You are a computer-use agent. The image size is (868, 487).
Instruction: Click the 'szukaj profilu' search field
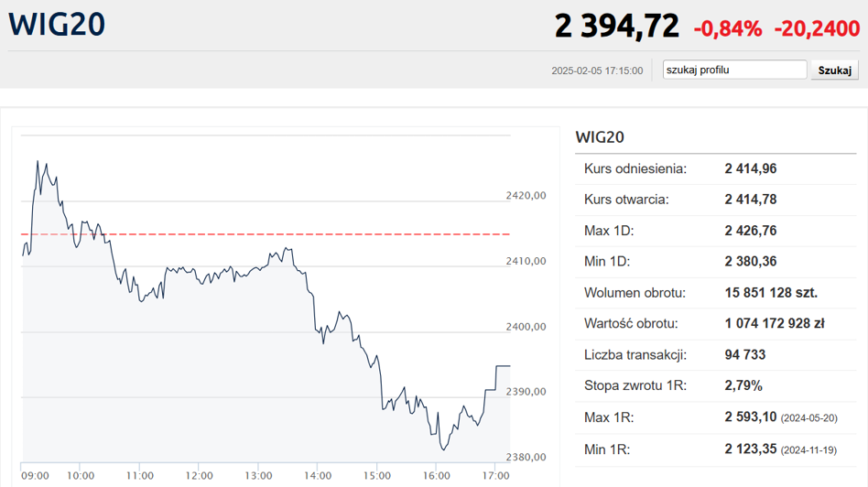(x=734, y=70)
